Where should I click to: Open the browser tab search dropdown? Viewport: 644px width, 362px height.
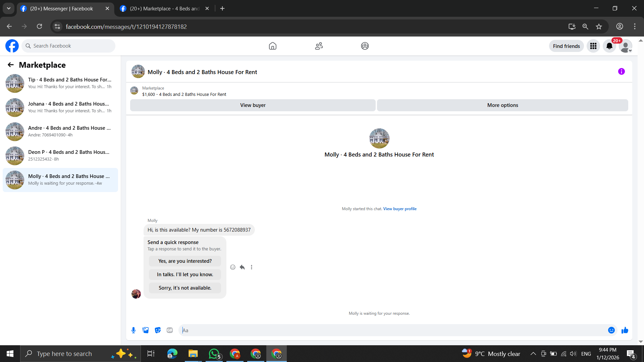9,8
